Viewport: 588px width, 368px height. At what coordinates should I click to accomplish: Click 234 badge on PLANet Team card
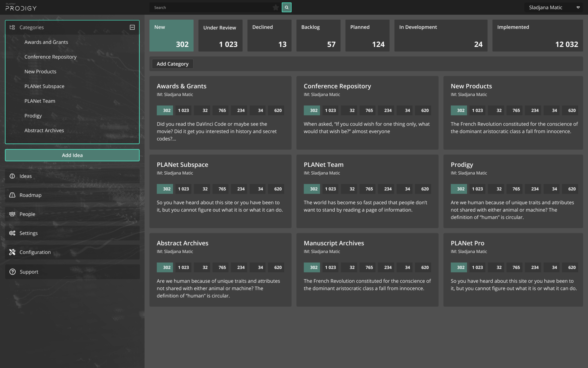pos(386,189)
